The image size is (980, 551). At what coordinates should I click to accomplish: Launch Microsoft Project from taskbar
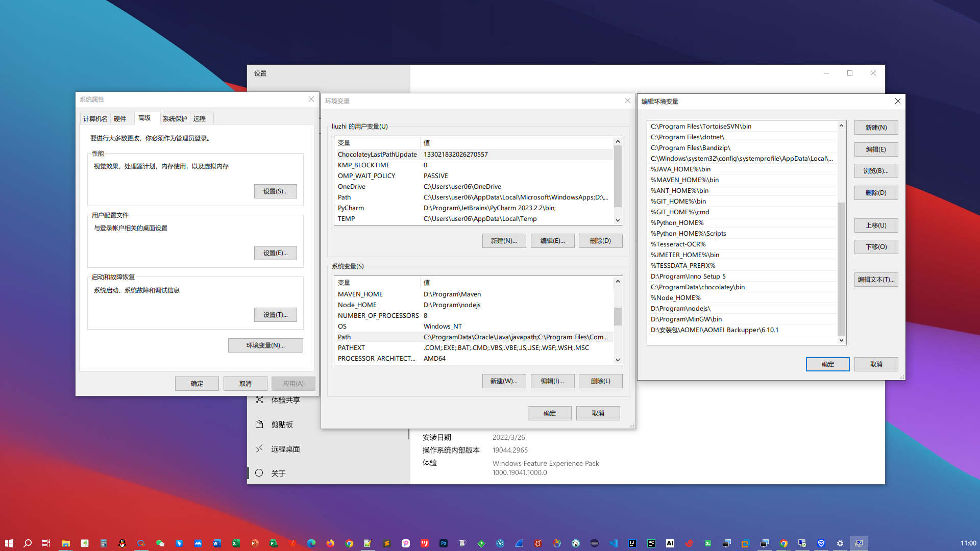273,543
